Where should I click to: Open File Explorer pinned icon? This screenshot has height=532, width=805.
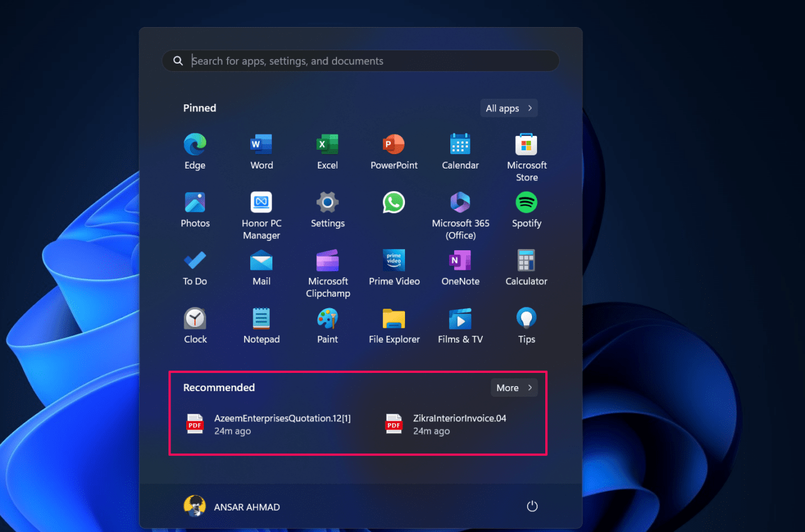394,318
